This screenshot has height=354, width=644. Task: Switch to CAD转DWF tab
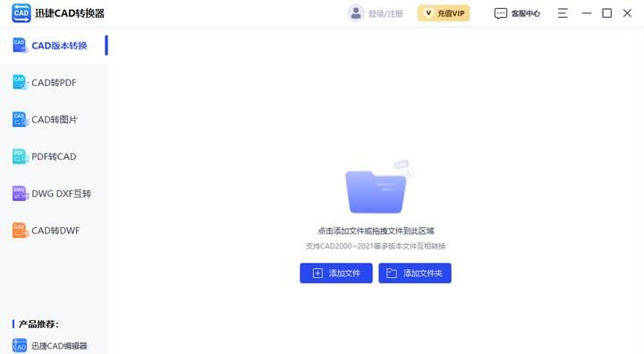(x=55, y=230)
